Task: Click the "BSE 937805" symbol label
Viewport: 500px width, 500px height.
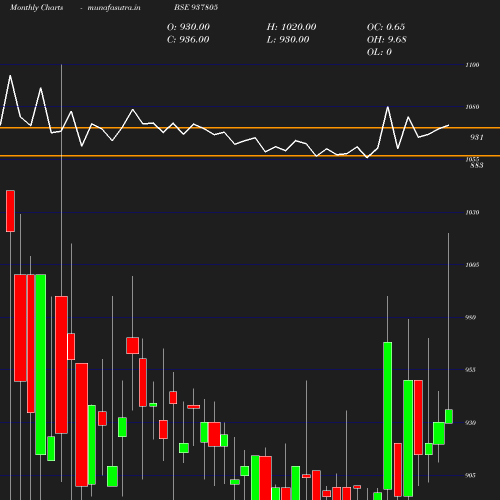Action: (x=196, y=7)
